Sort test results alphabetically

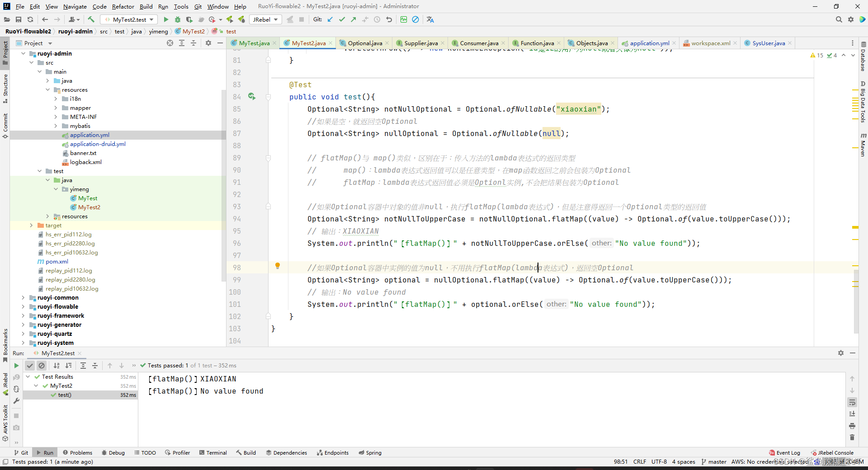pyautogui.click(x=57, y=366)
